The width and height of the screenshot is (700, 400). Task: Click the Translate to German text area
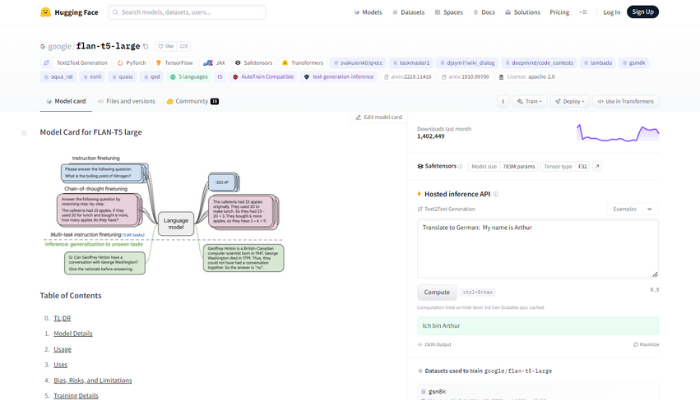(538, 248)
